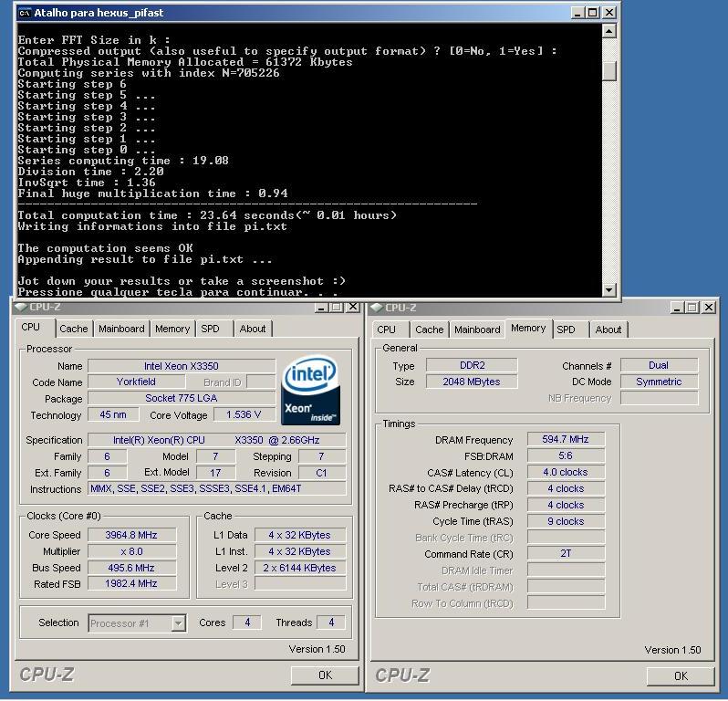Click the console title 'Atalho para hexus_pifast'
728x701 pixels.
tap(99, 13)
